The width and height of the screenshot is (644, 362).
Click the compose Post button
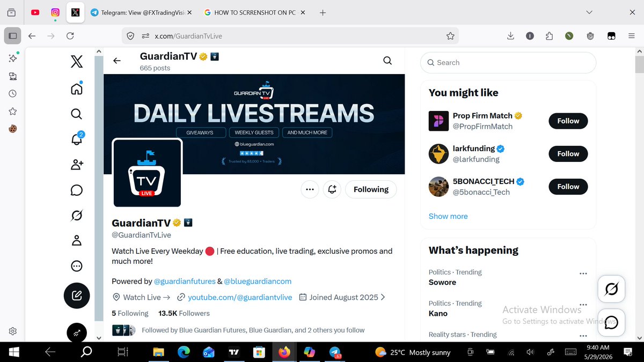click(77, 295)
